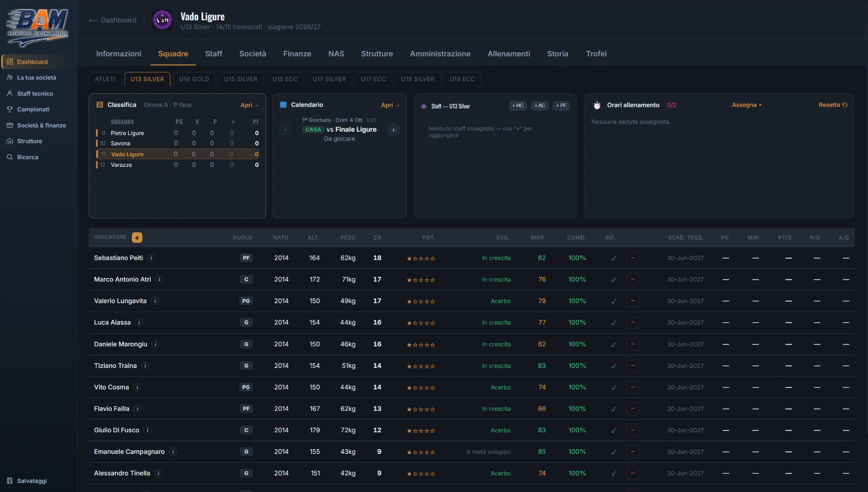
Task: Open info icon next to Sebastiano Peiti
Action: pyautogui.click(x=151, y=258)
